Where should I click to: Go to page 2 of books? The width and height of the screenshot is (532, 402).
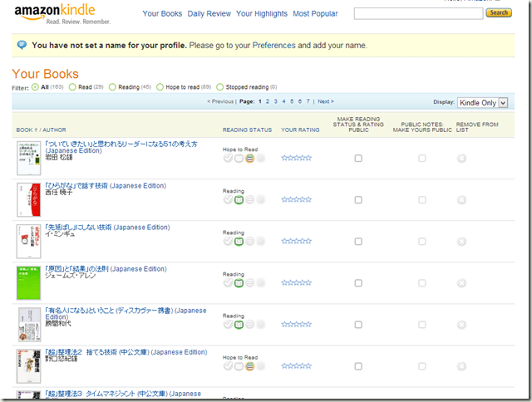tap(268, 101)
